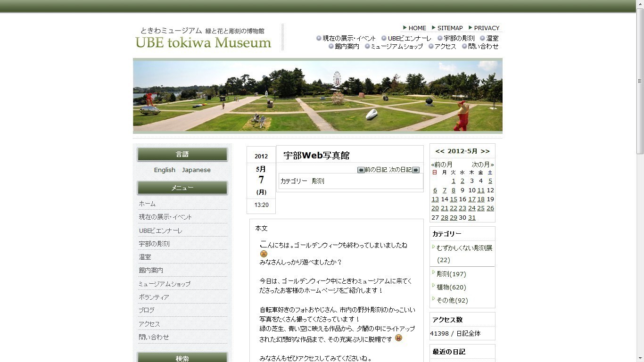The height and width of the screenshot is (362, 644).
Task: Select 宇部の彫刻 in the sidebar menu
Action: coord(154,244)
